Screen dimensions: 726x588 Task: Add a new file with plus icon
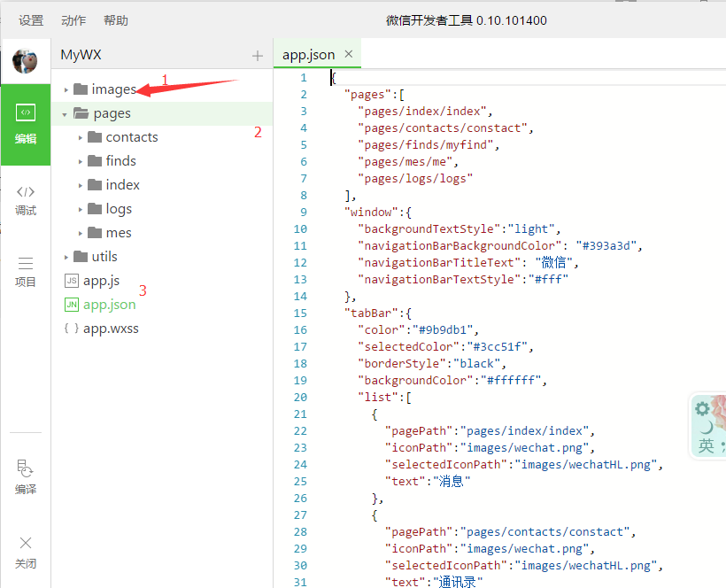(x=258, y=56)
